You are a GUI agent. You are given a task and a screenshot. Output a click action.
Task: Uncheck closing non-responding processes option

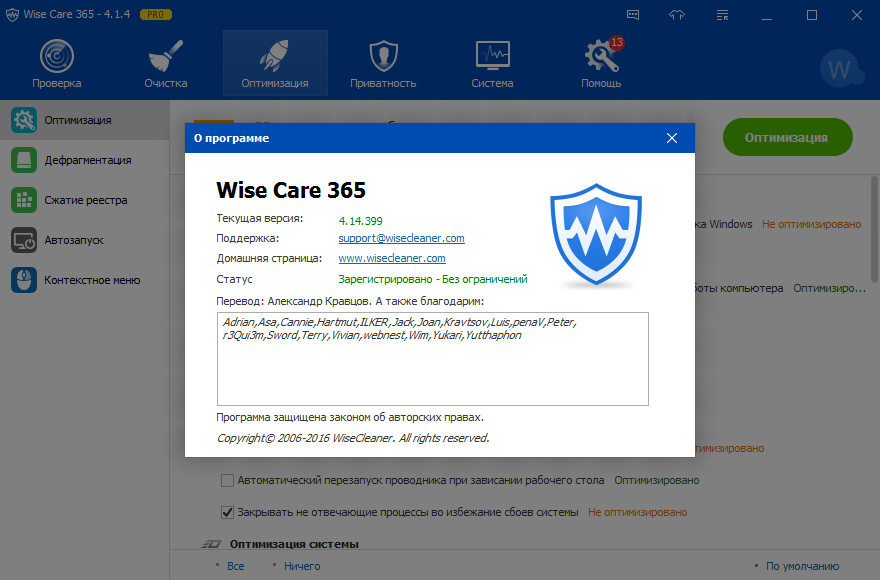(228, 512)
